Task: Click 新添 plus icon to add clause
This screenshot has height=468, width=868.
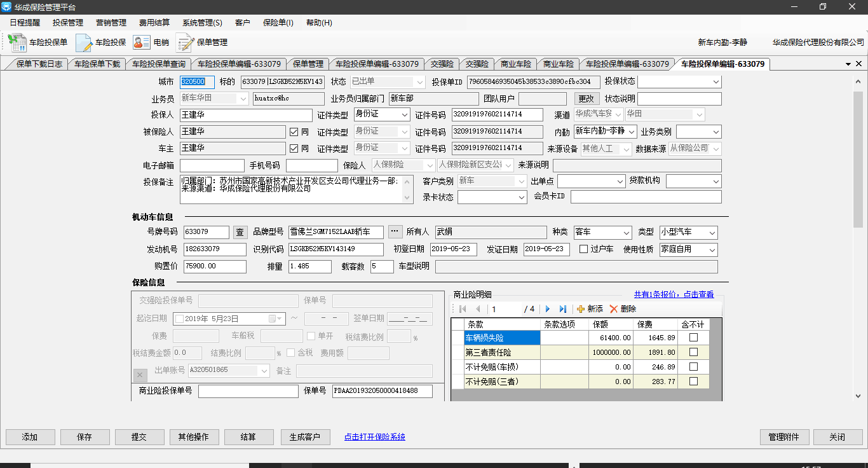Action: [x=580, y=309]
